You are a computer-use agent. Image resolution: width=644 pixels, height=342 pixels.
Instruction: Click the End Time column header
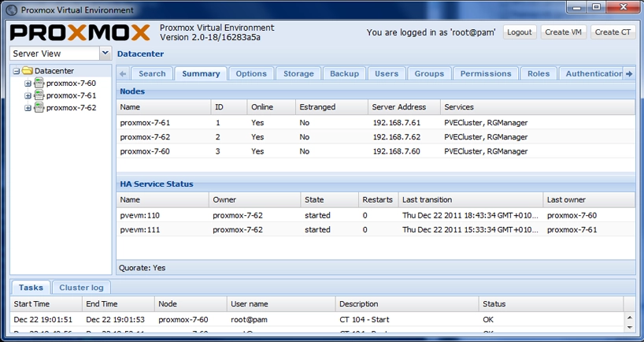coord(118,304)
